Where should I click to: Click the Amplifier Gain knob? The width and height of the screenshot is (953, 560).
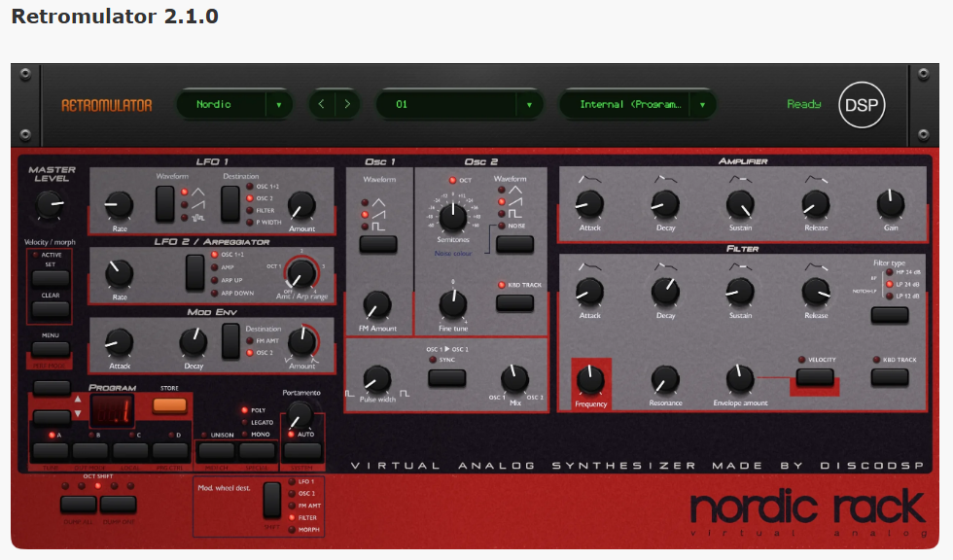point(891,204)
